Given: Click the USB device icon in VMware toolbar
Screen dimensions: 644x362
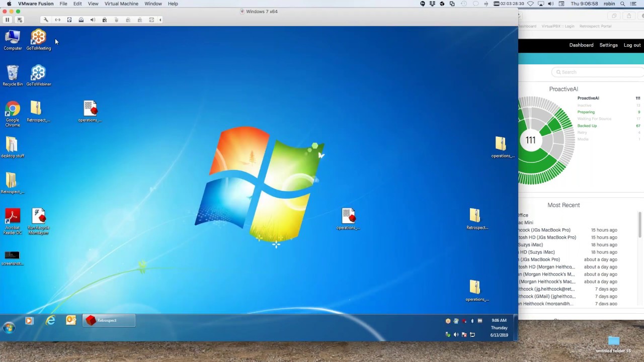Looking at the screenshot, I should pyautogui.click(x=105, y=20).
